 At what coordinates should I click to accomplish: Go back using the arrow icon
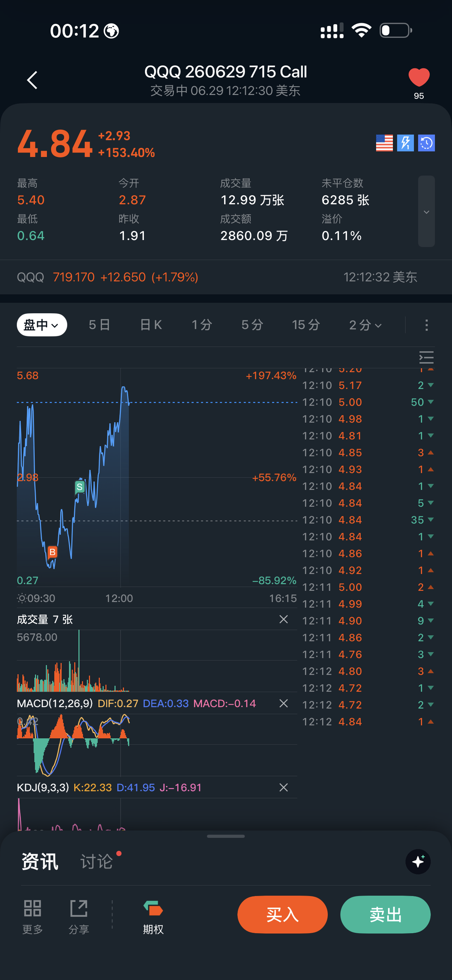coord(32,80)
